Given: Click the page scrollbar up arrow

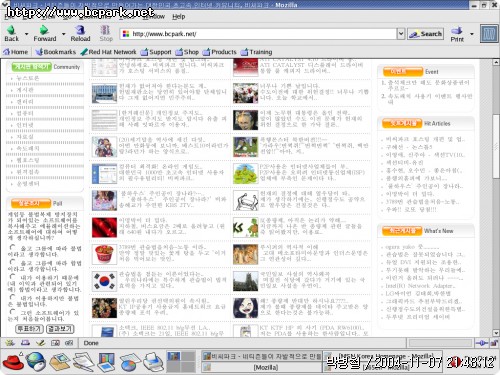Looking at the screenshot, I should [496, 63].
